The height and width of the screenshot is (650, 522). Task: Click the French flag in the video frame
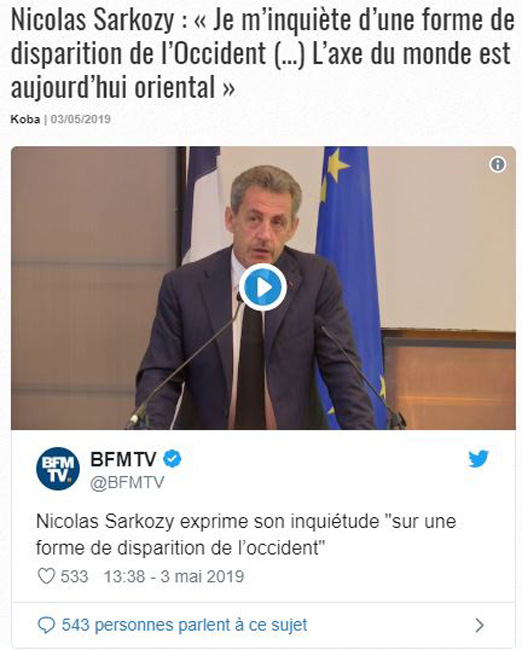pyautogui.click(x=204, y=205)
